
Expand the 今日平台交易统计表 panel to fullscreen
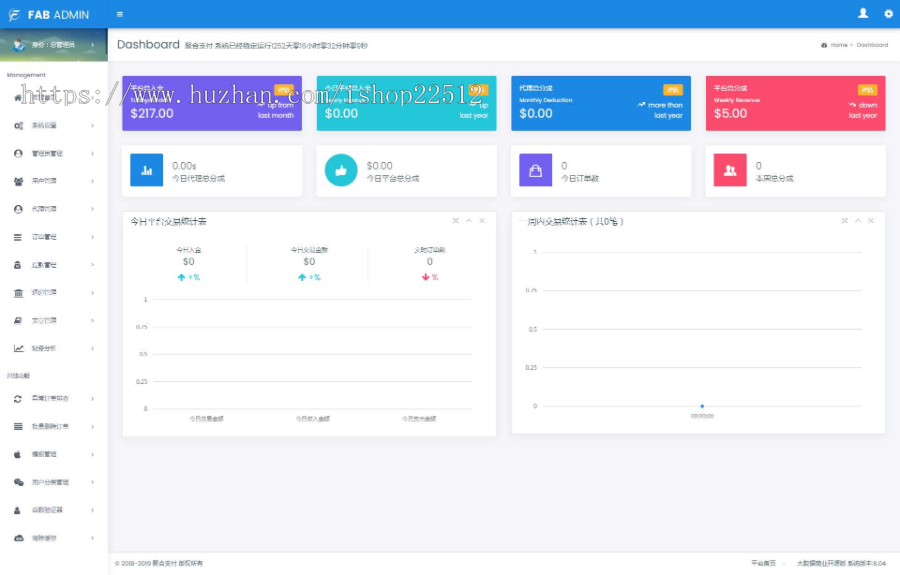pos(456,221)
